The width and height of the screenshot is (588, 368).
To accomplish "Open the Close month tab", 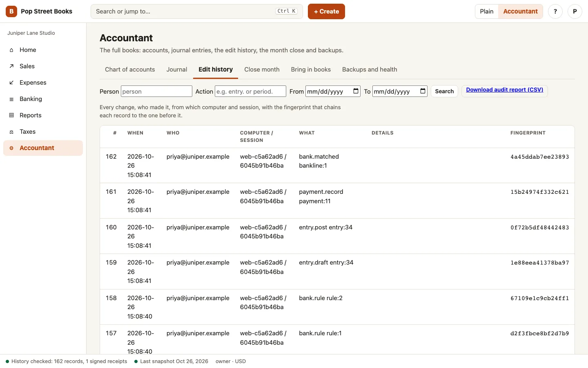I will [262, 70].
